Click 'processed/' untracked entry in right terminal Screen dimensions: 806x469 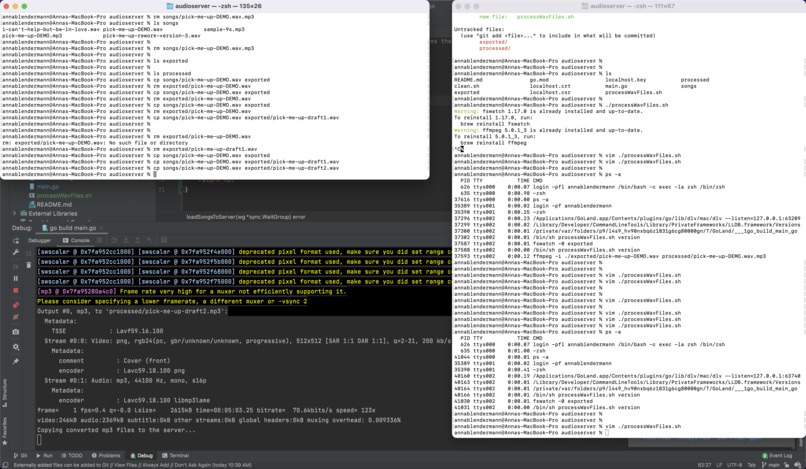point(495,48)
